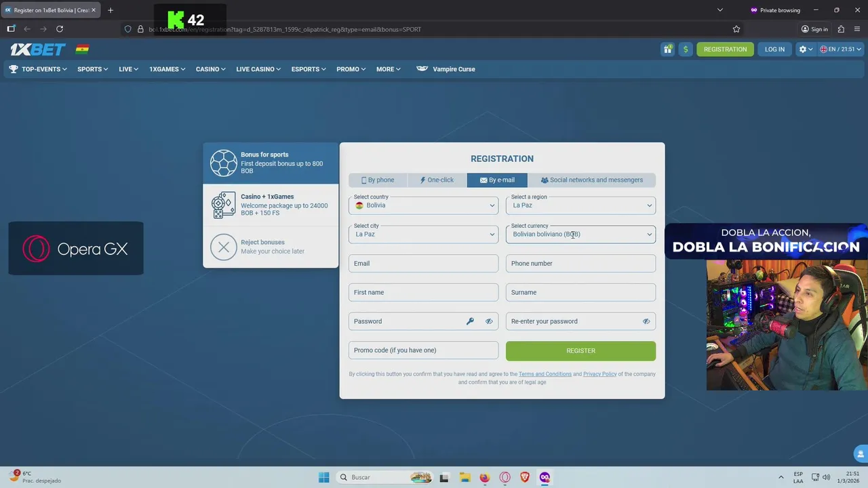Open the SPORTS menu
Viewport: 868px width, 488px height.
coord(92,69)
